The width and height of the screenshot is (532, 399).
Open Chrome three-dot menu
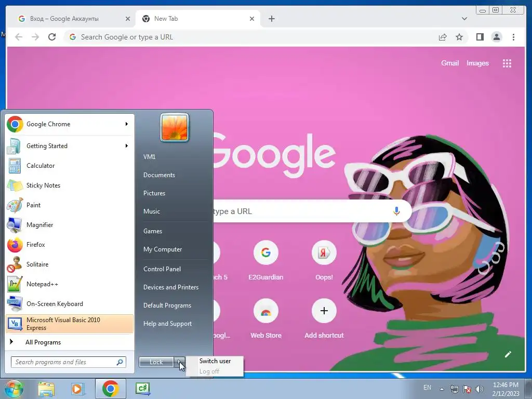tap(513, 37)
